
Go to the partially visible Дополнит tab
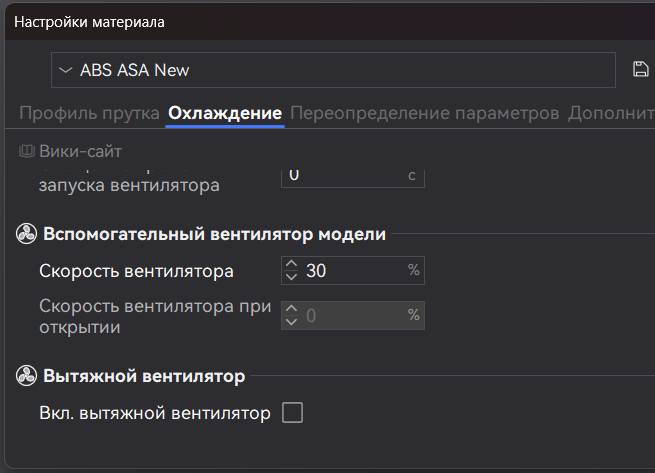[611, 113]
